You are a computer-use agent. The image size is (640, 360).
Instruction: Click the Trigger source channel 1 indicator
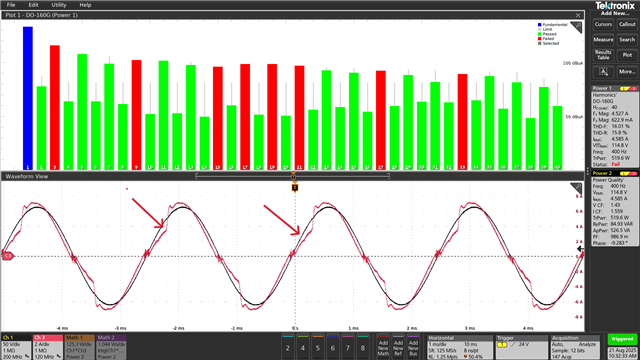[502, 345]
